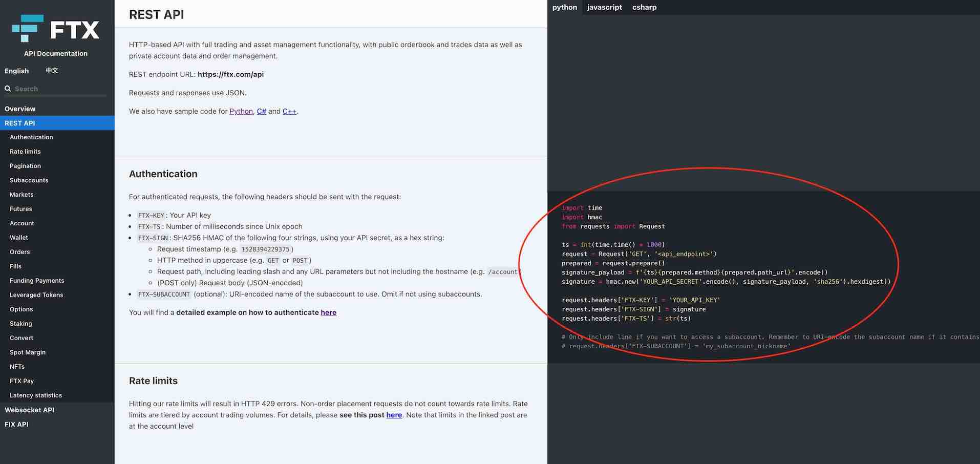Open the detailed authentication example here link
The width and height of the screenshot is (980, 464).
328,312
